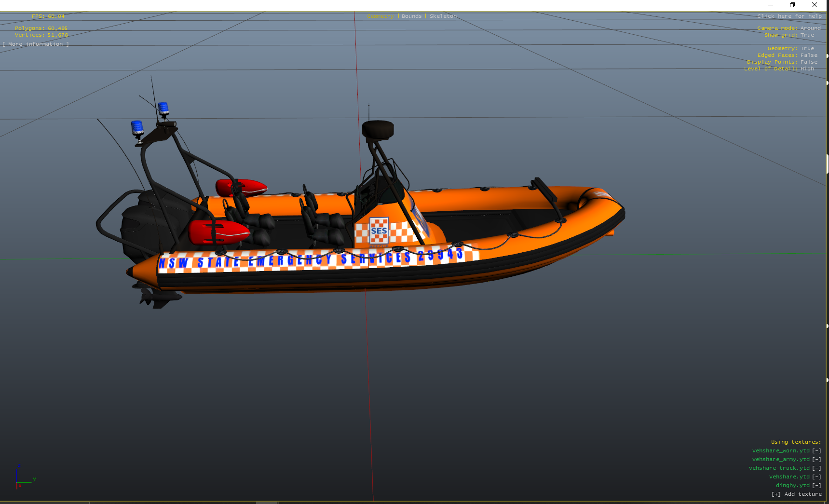The width and height of the screenshot is (829, 504).
Task: Enable the Edged Faces option
Action: [x=809, y=55]
